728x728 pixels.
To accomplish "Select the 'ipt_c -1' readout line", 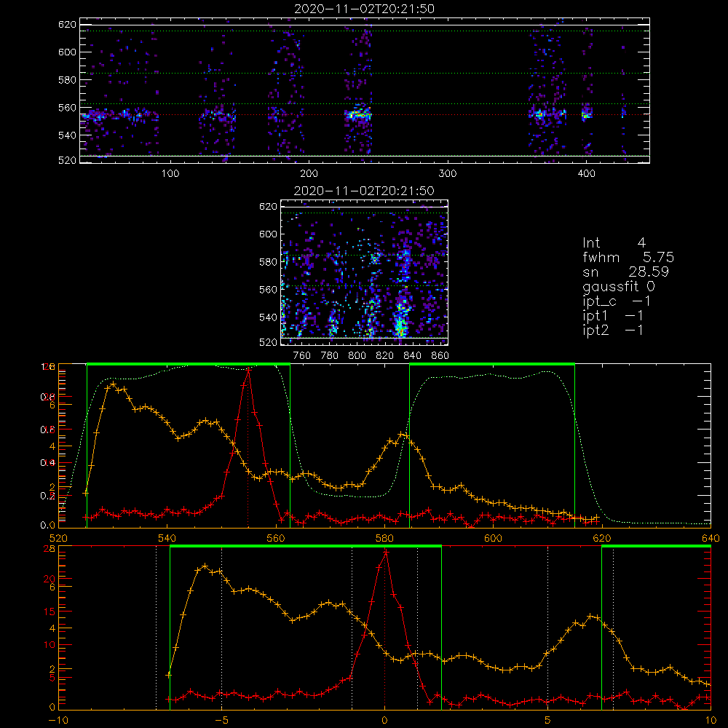I will [617, 301].
